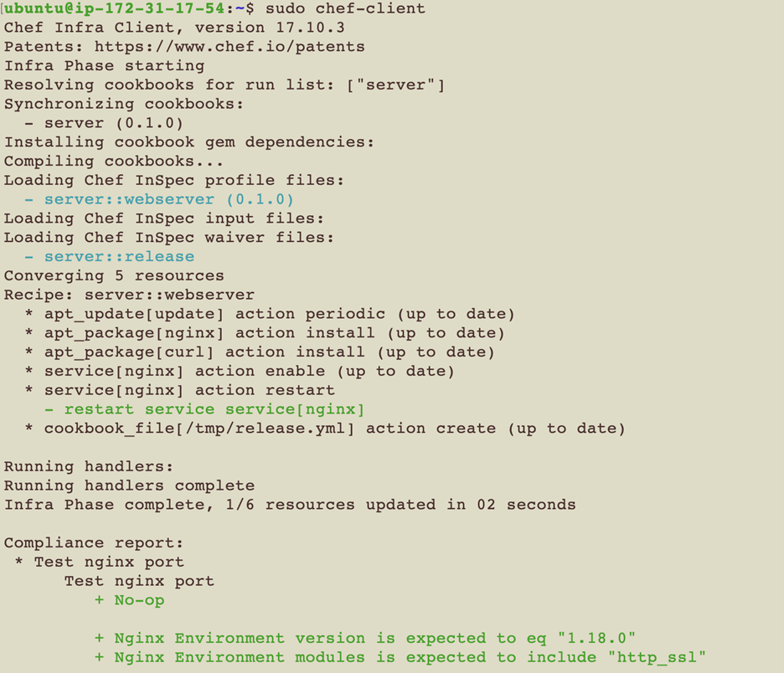Click the https://www.chef.io/patents URL
784x673 pixels.
(230, 47)
